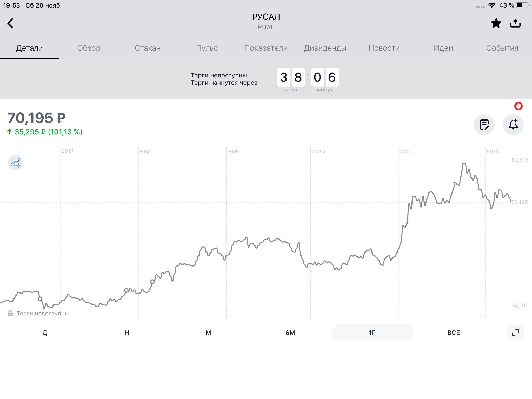Switch chart type with the line-chart icon
The image size is (532, 399).
[16, 163]
